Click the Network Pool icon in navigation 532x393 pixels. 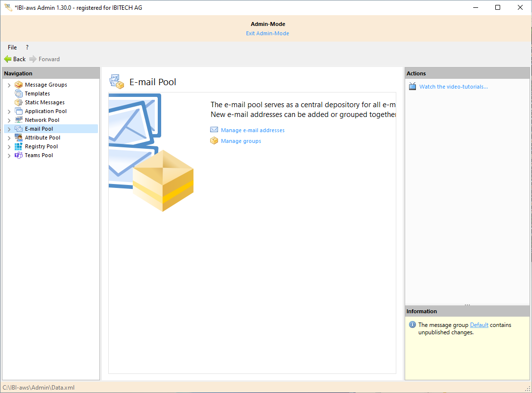18,119
